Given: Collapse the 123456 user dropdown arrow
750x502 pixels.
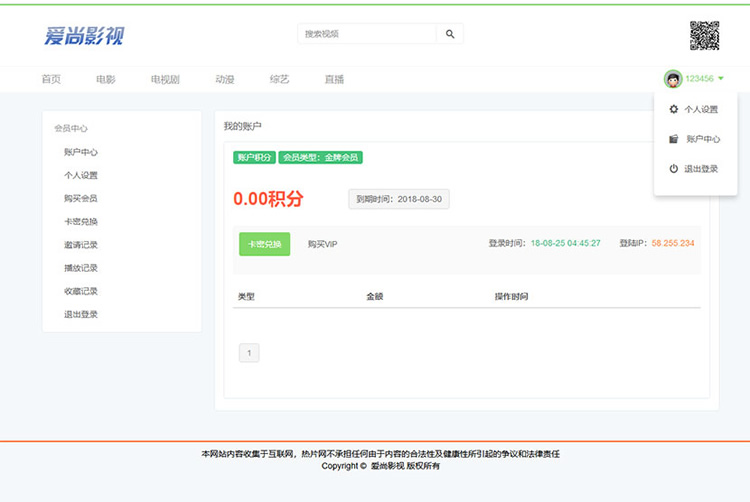Looking at the screenshot, I should (x=721, y=79).
